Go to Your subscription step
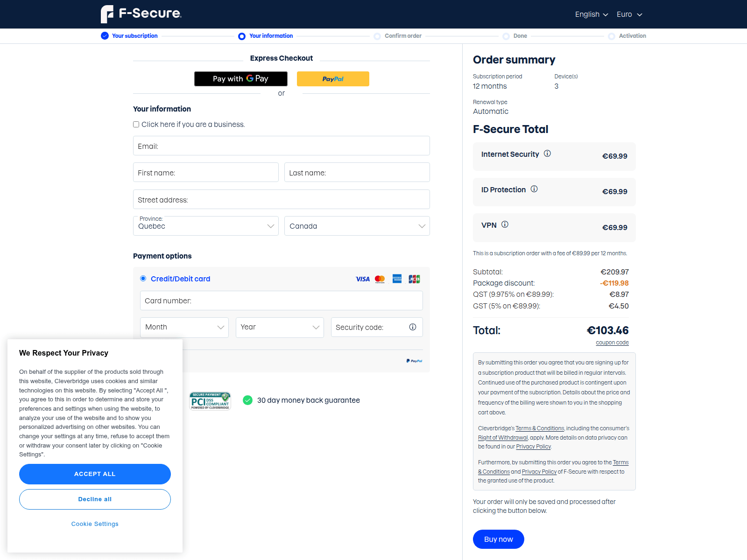 tap(129, 36)
